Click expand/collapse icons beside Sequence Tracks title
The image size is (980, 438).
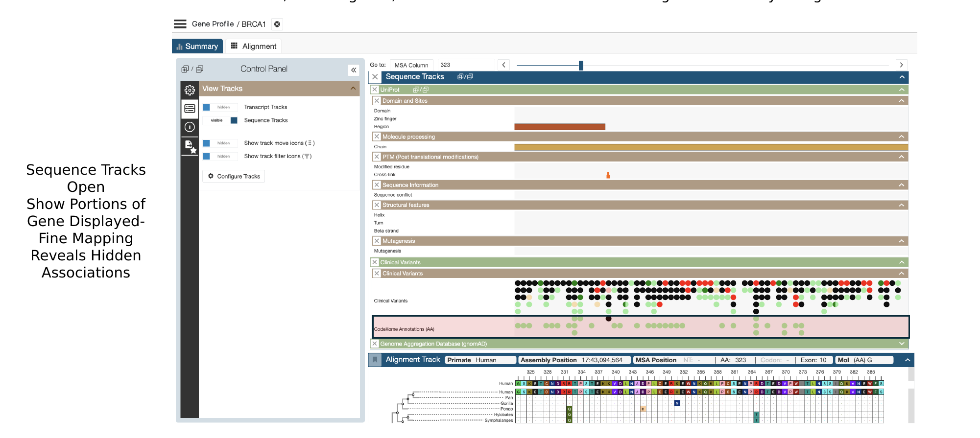[465, 77]
